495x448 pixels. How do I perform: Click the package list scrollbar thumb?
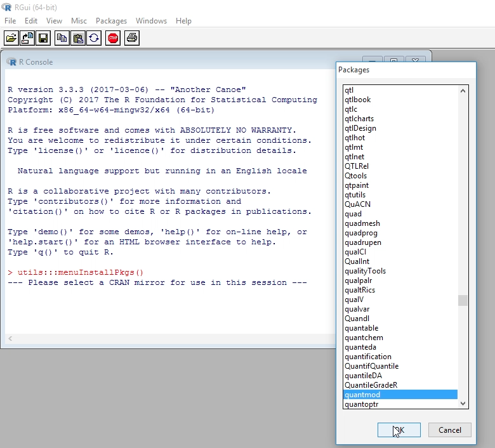pos(463,300)
